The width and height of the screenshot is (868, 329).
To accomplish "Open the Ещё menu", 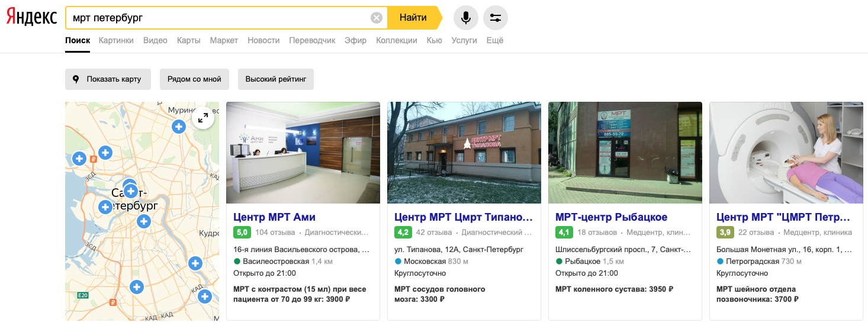I will point(494,40).
